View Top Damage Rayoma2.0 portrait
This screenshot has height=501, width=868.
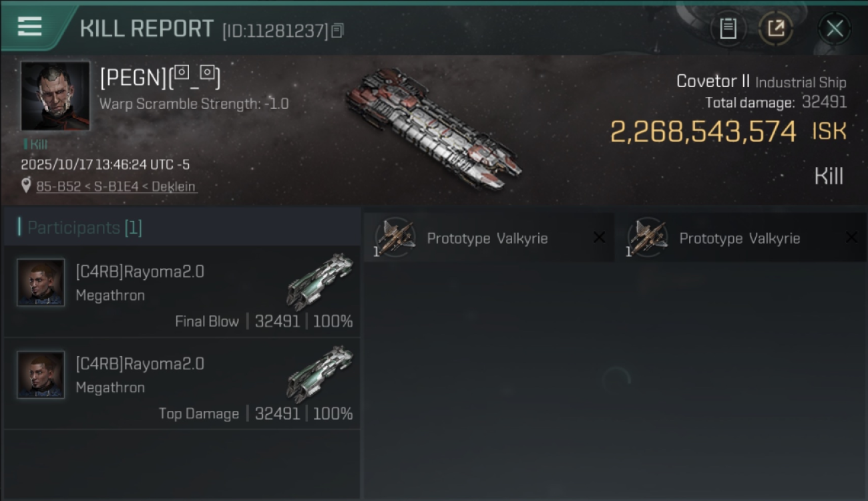pos(41,375)
